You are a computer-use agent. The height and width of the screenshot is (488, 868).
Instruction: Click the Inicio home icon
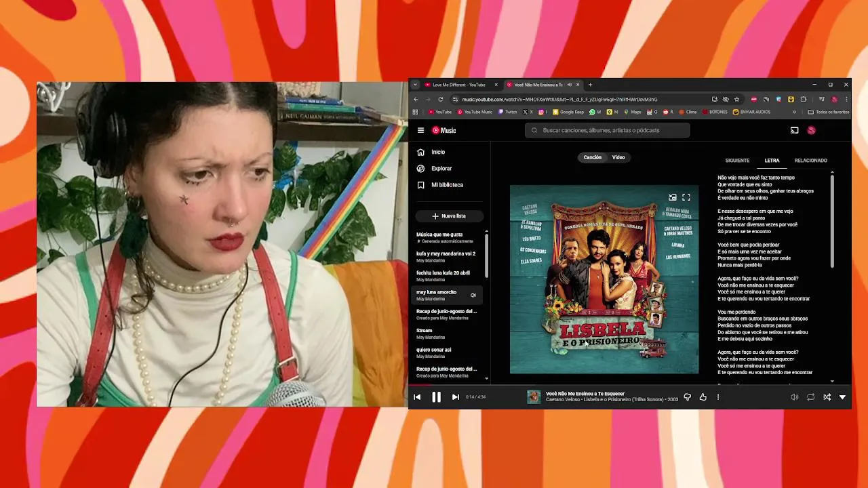point(420,152)
